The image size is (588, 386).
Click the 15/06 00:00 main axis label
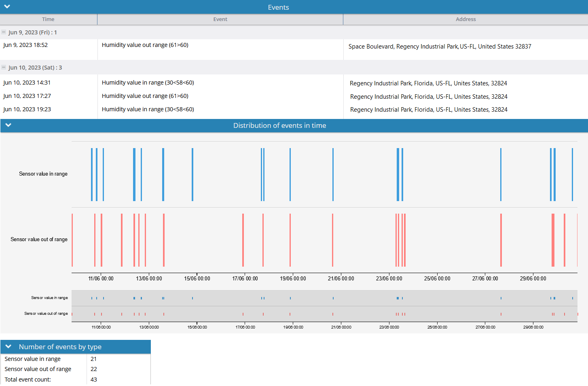coord(197,278)
